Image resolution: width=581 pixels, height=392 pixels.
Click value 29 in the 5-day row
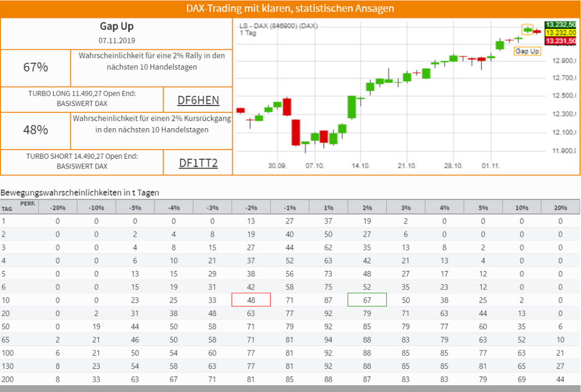click(212, 274)
